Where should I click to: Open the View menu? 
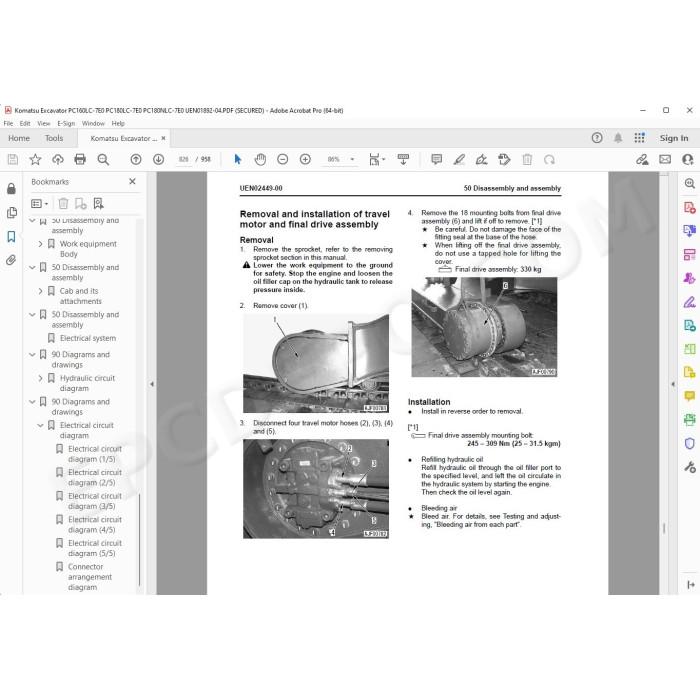pyautogui.click(x=44, y=124)
